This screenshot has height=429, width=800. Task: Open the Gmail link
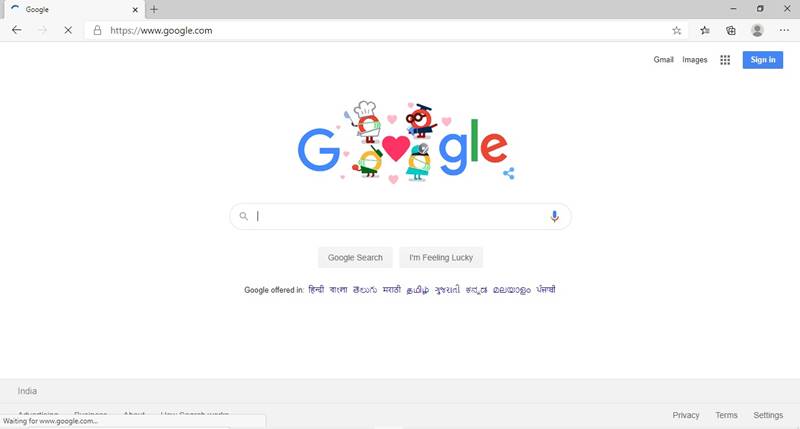coord(663,60)
